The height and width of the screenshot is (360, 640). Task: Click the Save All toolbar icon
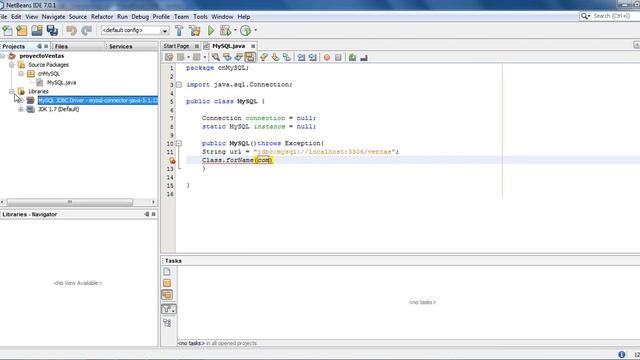click(x=52, y=31)
